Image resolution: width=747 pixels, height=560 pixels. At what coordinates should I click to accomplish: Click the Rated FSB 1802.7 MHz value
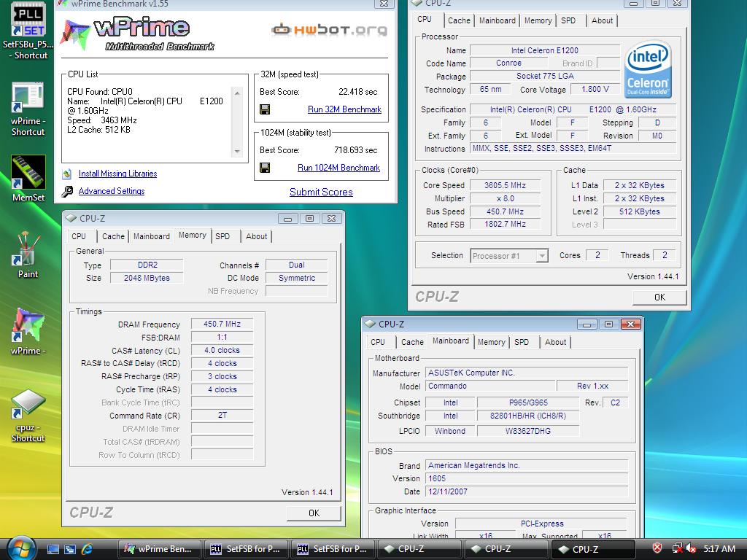[505, 224]
